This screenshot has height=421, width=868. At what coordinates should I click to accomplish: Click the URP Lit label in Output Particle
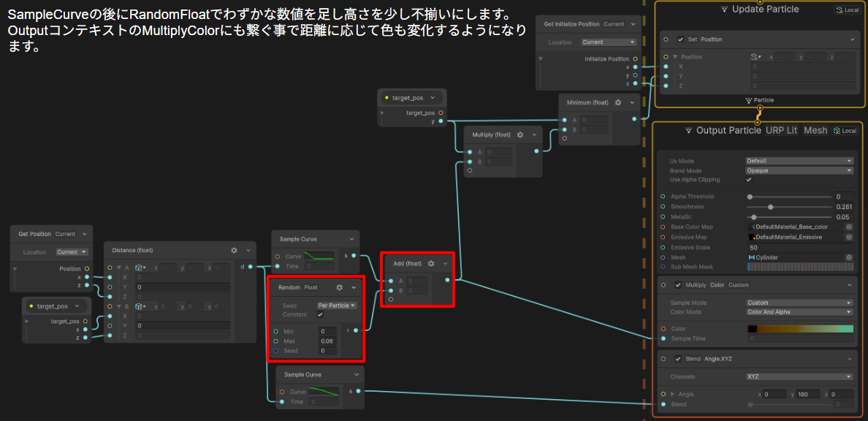click(x=781, y=131)
